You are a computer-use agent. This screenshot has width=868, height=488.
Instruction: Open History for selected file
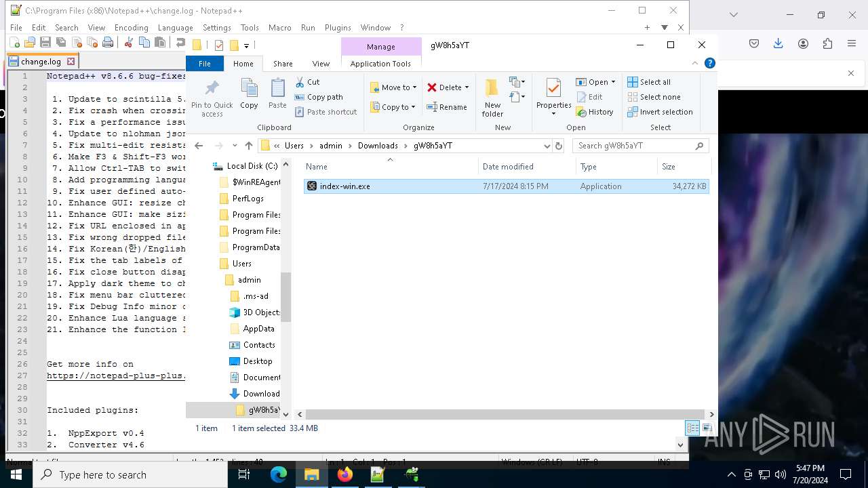click(595, 112)
